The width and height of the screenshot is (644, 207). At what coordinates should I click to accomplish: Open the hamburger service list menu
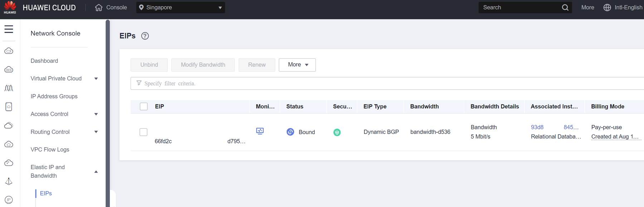tap(9, 29)
